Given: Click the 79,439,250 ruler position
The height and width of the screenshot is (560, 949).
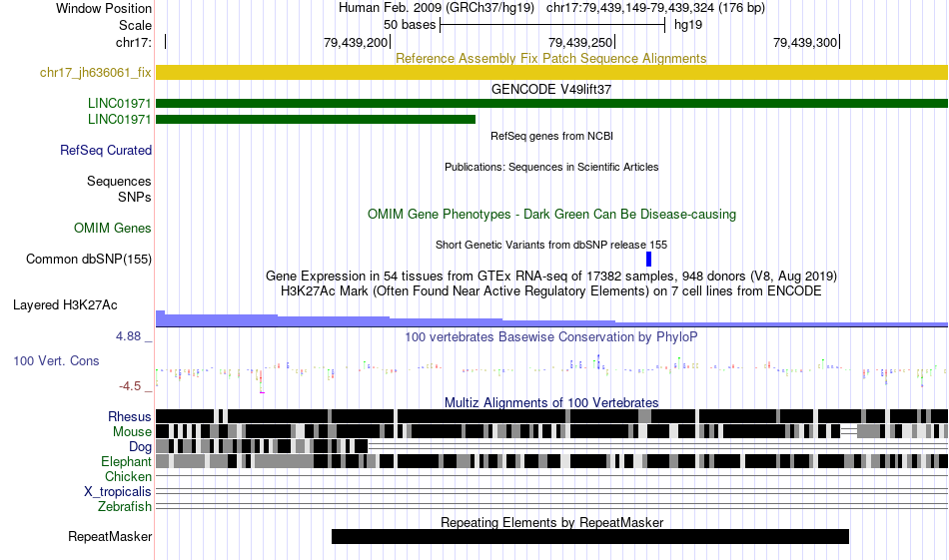Looking at the screenshot, I should pos(581,42).
